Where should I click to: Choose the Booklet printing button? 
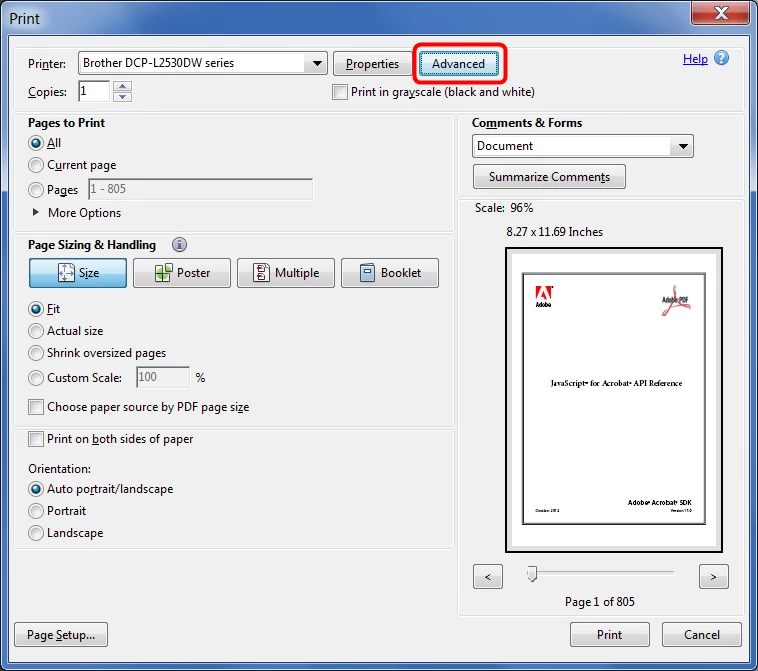pyautogui.click(x=390, y=273)
